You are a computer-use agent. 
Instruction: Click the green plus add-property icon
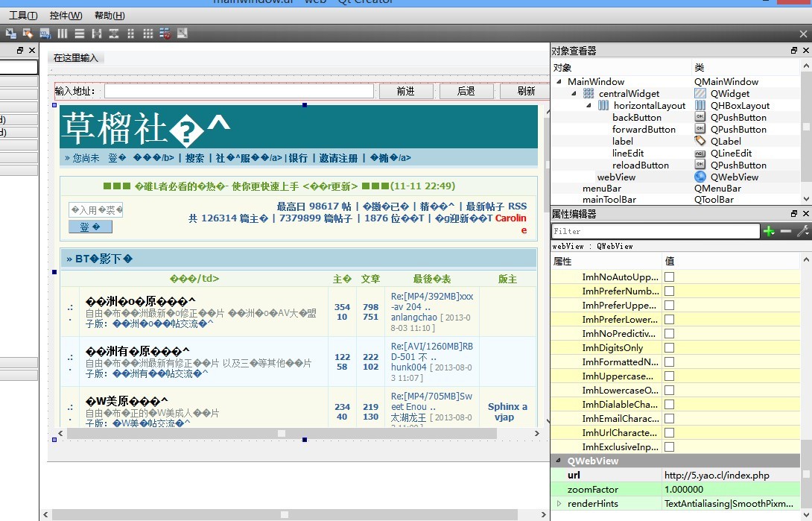pyautogui.click(x=769, y=231)
